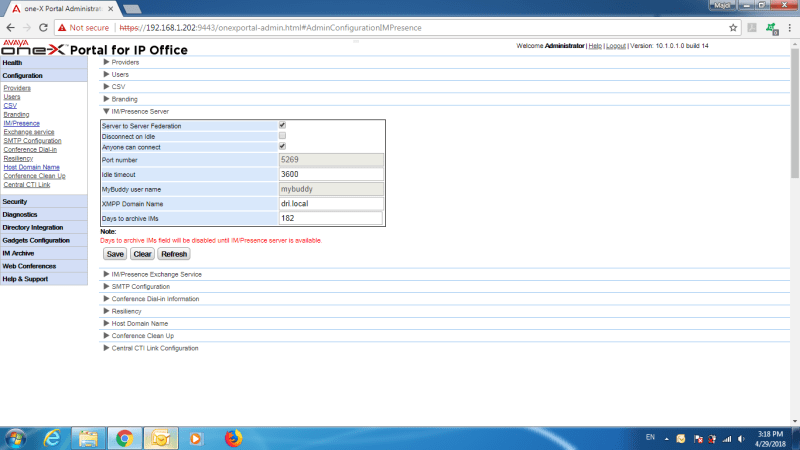Refresh the IM/Presence settings

(174, 254)
